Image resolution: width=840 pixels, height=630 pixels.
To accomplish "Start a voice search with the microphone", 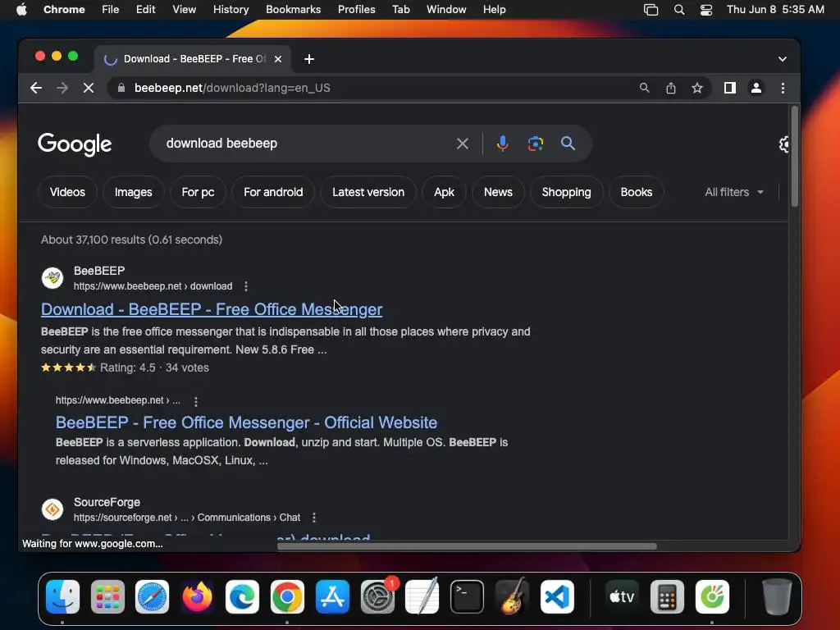I will pos(503,144).
